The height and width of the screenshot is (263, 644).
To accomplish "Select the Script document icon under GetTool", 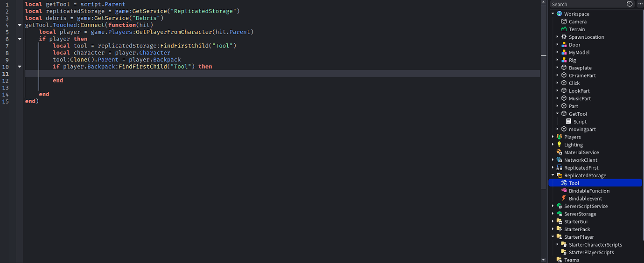I will (x=568, y=122).
